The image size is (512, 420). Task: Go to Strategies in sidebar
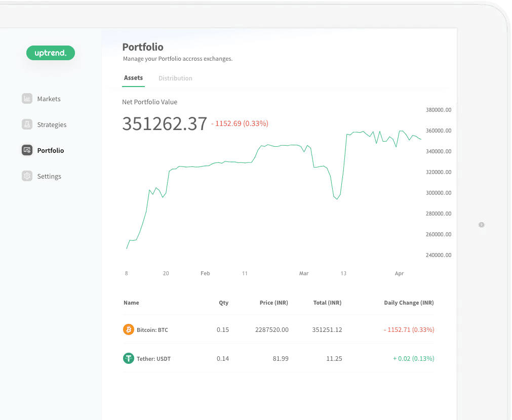click(x=52, y=125)
